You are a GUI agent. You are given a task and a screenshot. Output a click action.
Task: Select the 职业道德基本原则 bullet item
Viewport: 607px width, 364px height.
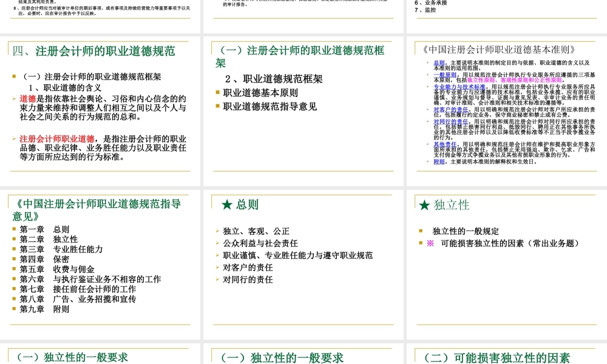click(260, 93)
